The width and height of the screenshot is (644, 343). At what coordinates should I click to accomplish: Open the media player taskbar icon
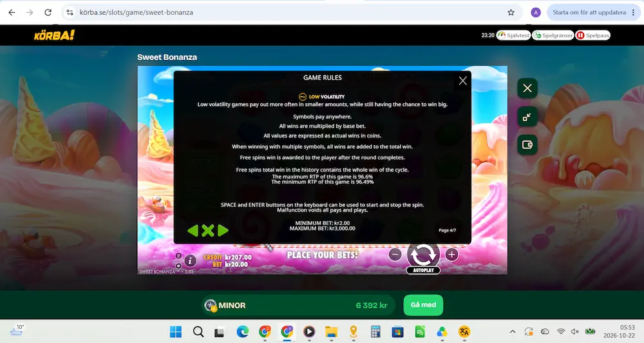[x=309, y=331]
